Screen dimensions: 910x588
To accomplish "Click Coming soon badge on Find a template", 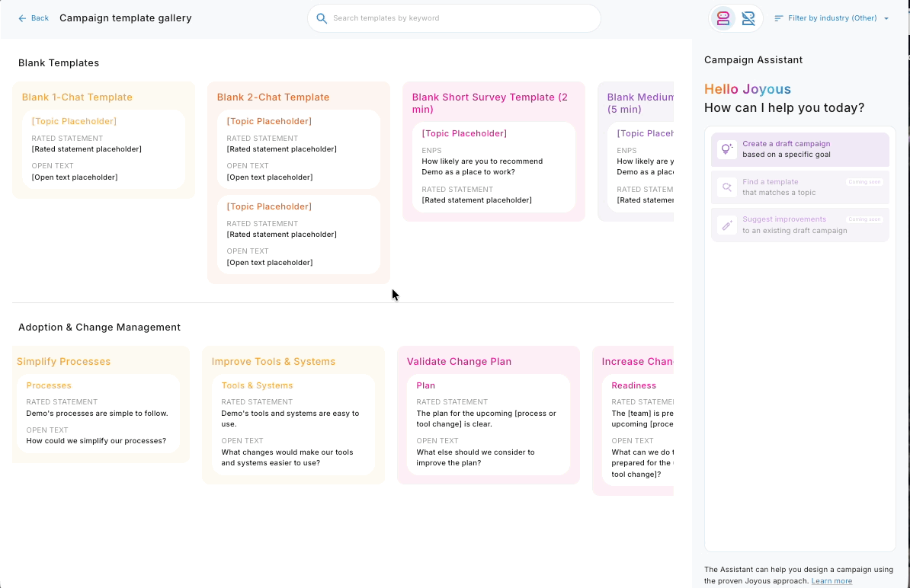I will [864, 182].
